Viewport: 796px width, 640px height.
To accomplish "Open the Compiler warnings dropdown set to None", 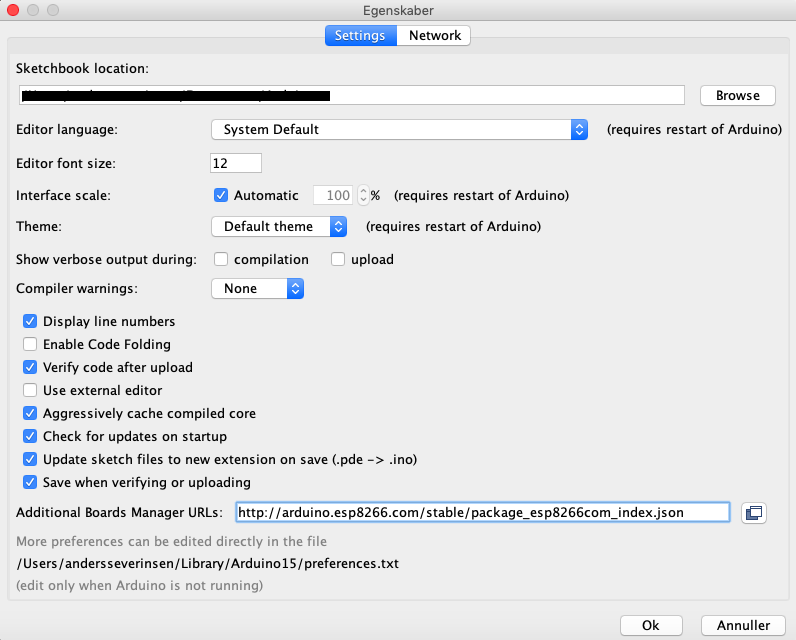I will coord(257,288).
